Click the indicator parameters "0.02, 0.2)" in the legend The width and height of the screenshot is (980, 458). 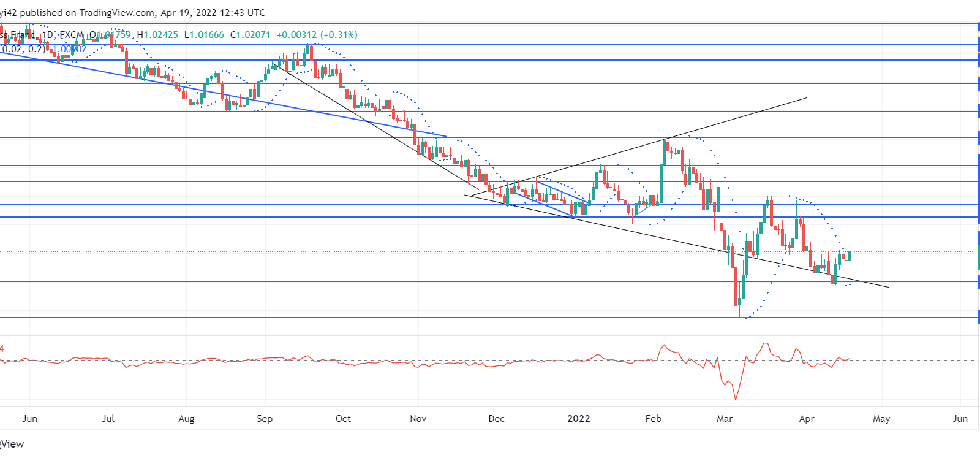[x=23, y=49]
